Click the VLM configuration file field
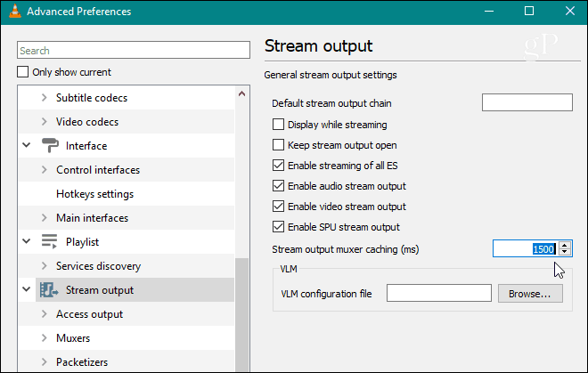Image resolution: width=588 pixels, height=373 pixels. click(x=438, y=293)
